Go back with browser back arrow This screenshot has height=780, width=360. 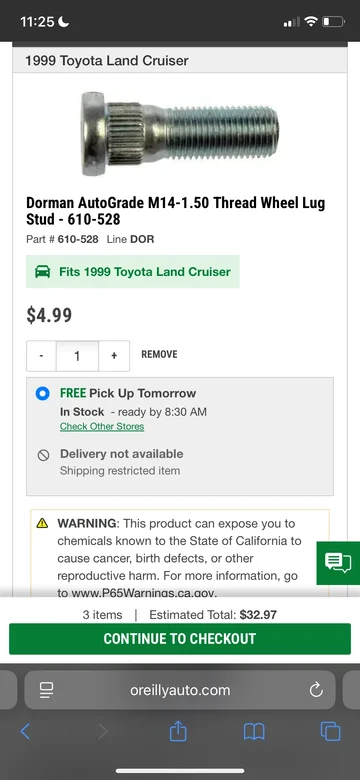[25, 731]
